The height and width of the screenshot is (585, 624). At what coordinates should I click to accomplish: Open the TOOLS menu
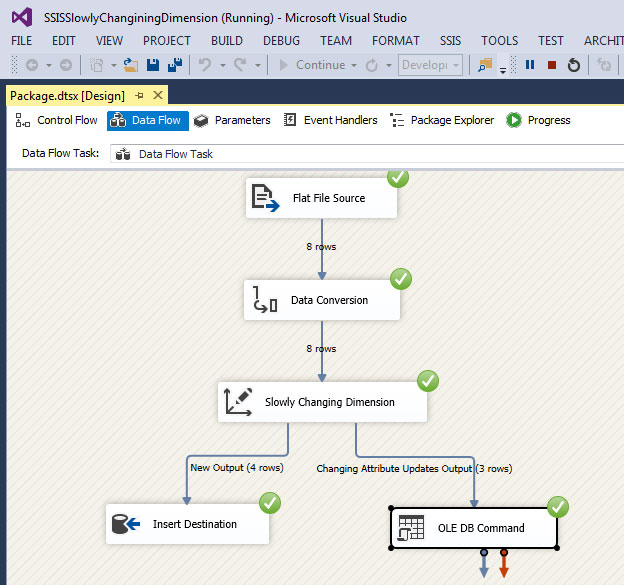499,41
